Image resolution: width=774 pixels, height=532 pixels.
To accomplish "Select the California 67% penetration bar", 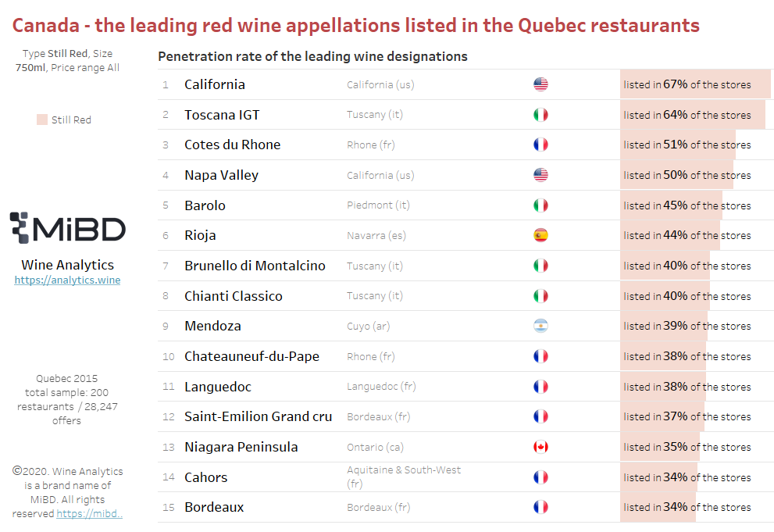I will click(x=695, y=84).
